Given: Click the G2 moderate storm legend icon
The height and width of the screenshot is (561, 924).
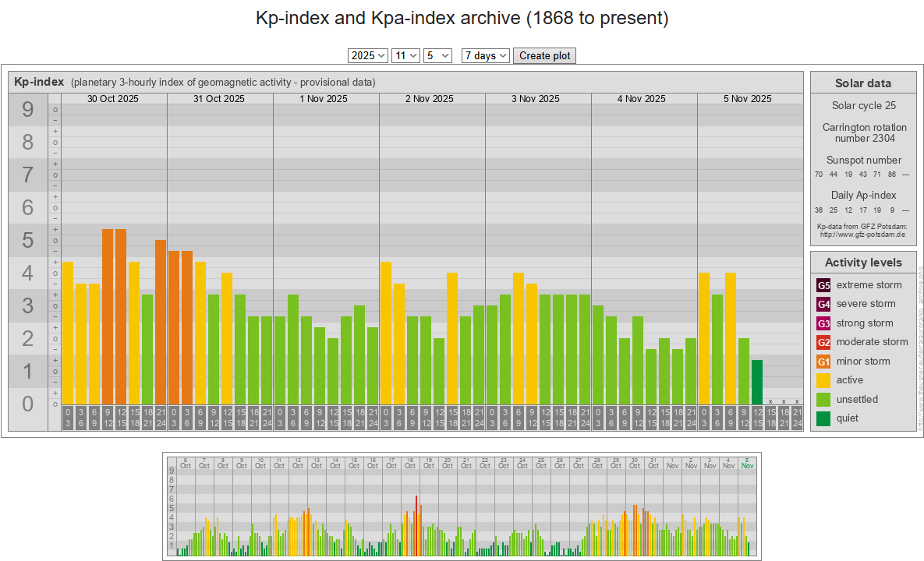Looking at the screenshot, I should 823,342.
